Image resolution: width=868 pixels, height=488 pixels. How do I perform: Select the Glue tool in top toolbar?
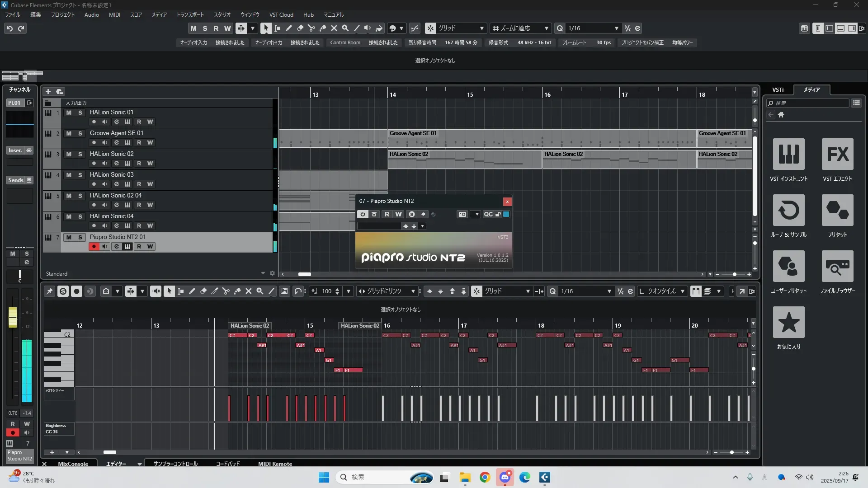(x=323, y=28)
